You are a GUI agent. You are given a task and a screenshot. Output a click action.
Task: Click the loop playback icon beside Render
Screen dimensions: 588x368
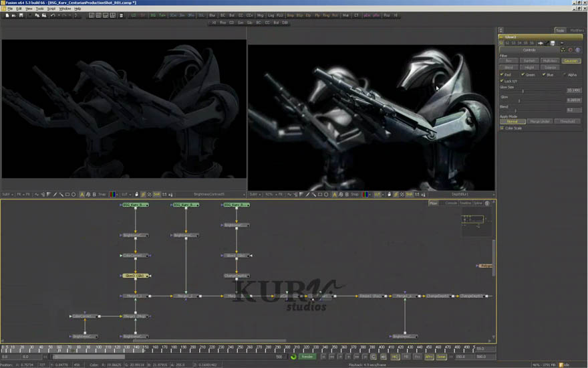tap(293, 357)
